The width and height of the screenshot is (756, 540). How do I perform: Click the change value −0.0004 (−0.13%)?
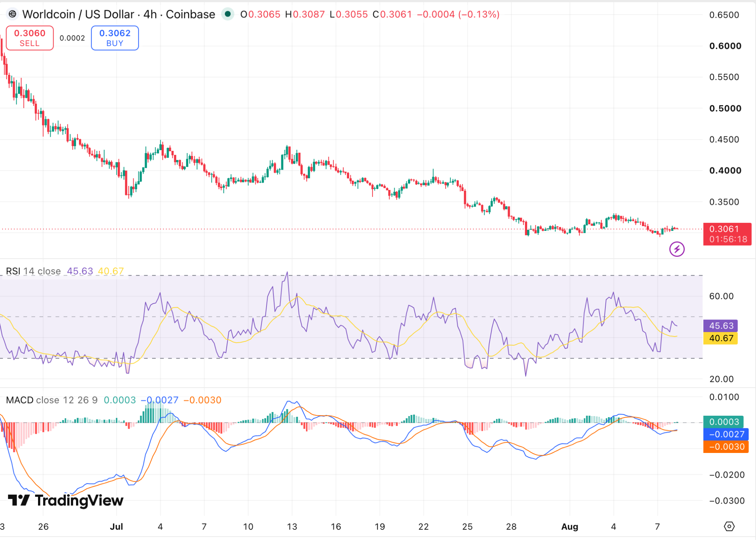click(x=458, y=14)
